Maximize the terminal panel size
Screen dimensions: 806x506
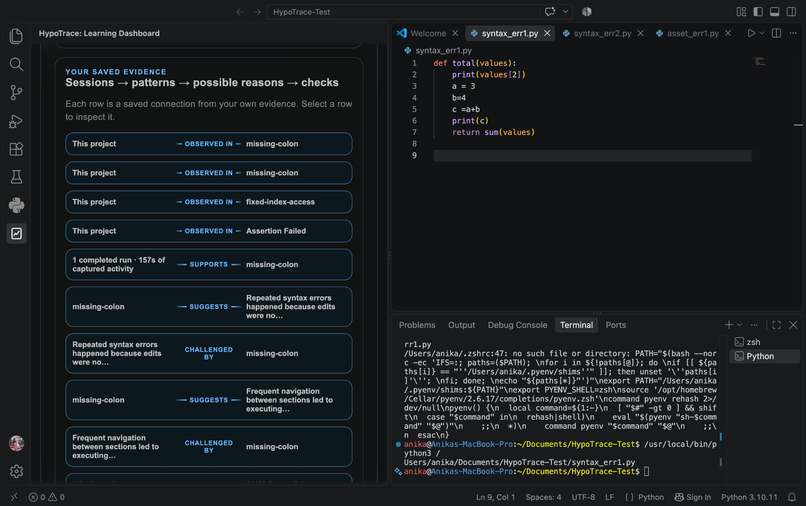click(777, 325)
